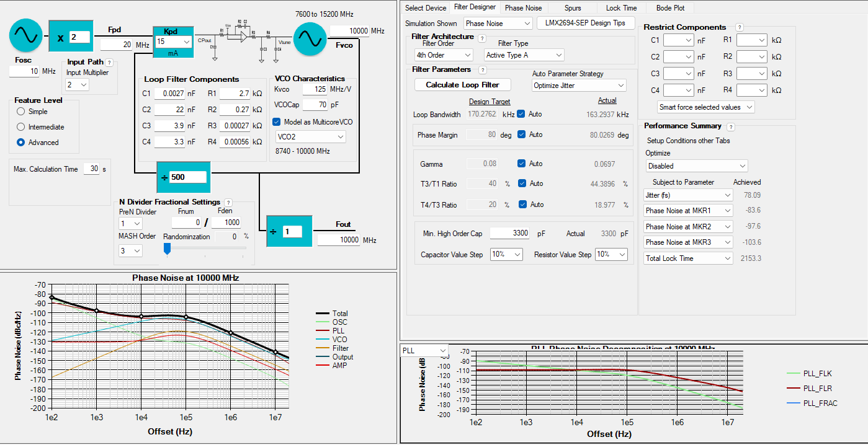Viewport: 868px width, 445px height.
Task: Toggle Gamma Auto checkbox
Action: point(521,164)
